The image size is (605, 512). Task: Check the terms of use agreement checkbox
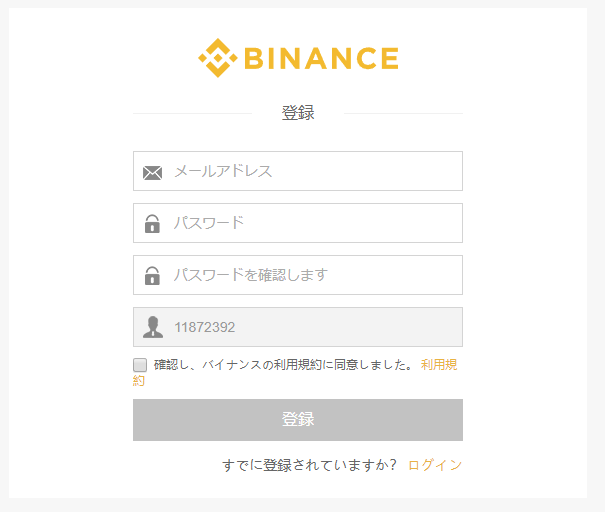tap(140, 365)
